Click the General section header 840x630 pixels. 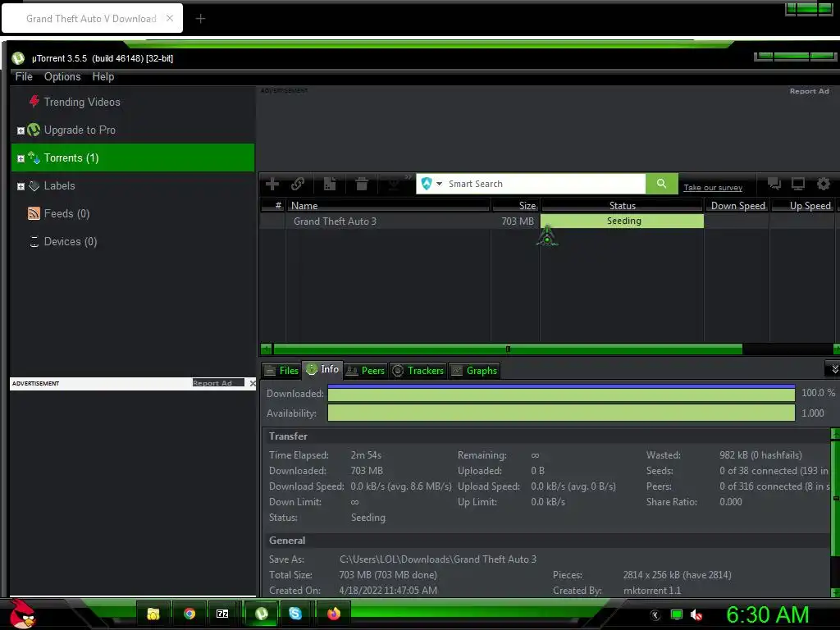tap(287, 541)
